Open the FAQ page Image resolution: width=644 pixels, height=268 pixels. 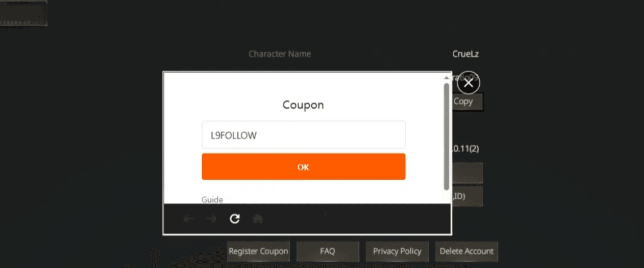328,251
